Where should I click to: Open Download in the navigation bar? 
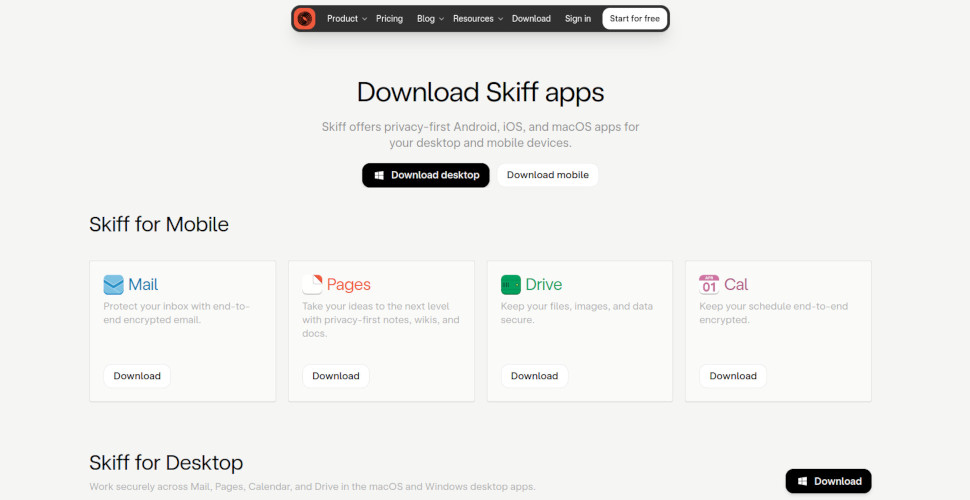531,19
